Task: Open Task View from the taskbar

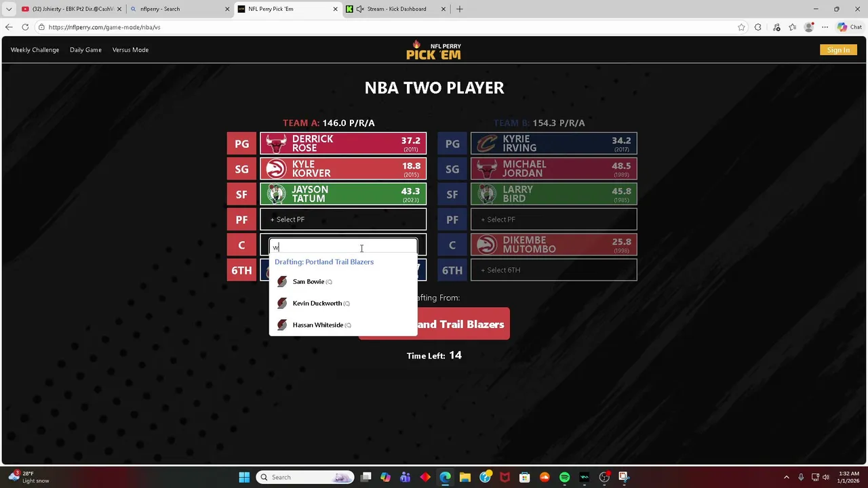Action: tap(366, 477)
